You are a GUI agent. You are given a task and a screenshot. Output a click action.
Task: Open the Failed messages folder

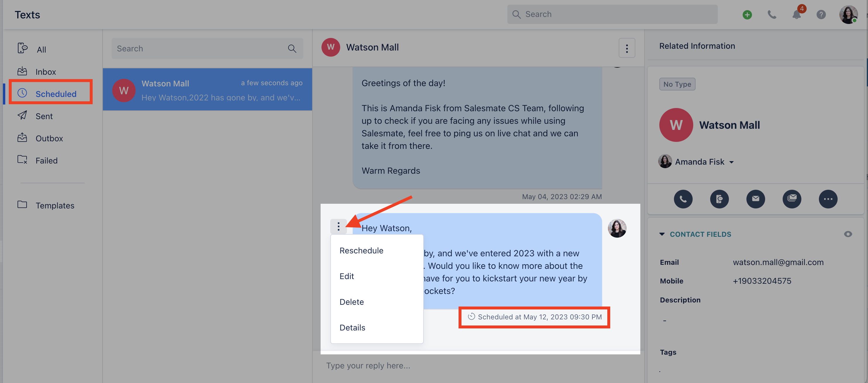tap(46, 161)
